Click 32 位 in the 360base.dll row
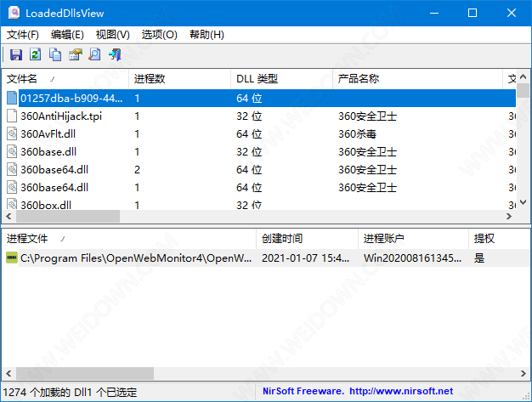The width and height of the screenshot is (532, 402). click(249, 151)
